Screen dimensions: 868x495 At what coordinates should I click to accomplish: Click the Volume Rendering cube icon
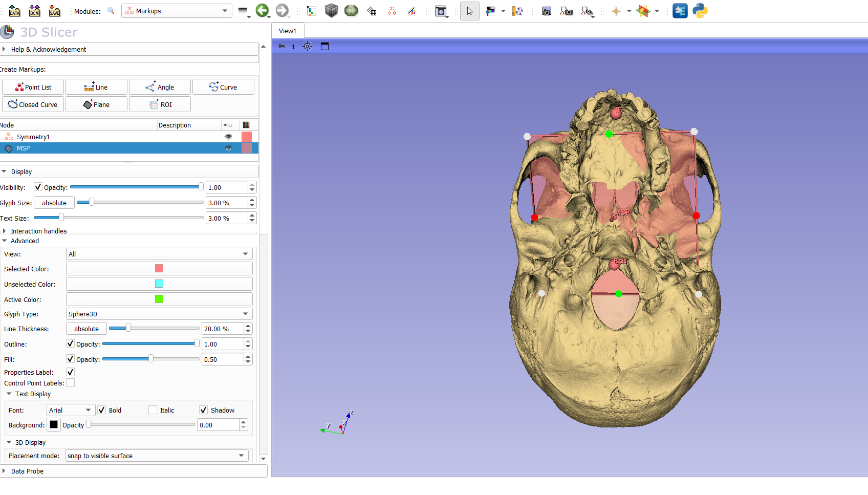[331, 11]
